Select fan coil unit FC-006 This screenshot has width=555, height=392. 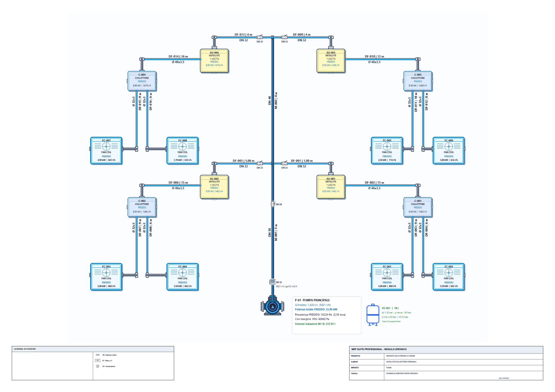(449, 151)
